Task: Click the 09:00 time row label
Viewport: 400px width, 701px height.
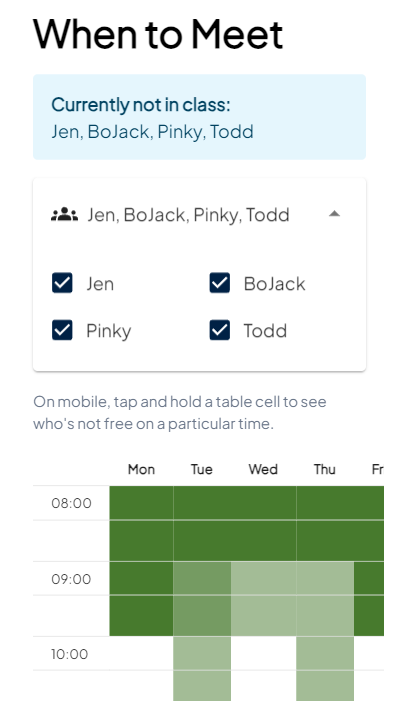Action: click(x=71, y=579)
